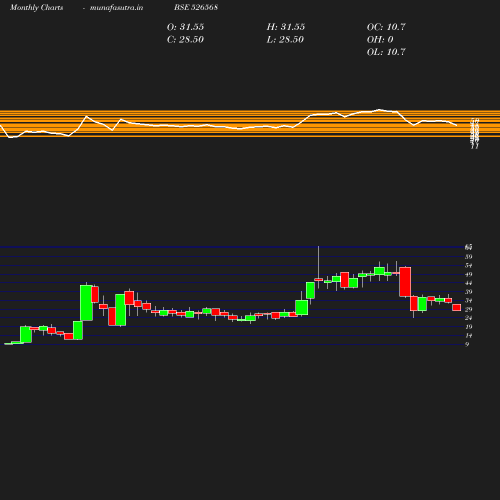Viewport: 500px width, 500px height.
Task: Click the munafasutra.in site label
Action: click(x=116, y=8)
